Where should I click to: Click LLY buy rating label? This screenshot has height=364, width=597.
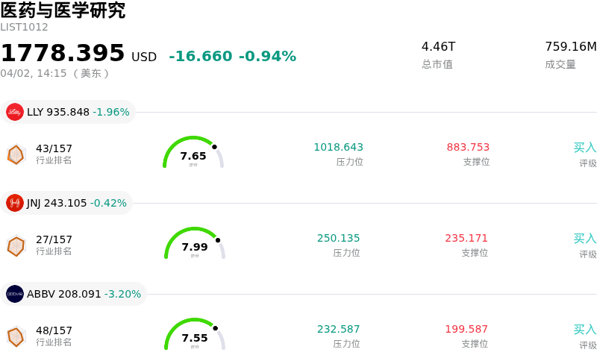585,148
